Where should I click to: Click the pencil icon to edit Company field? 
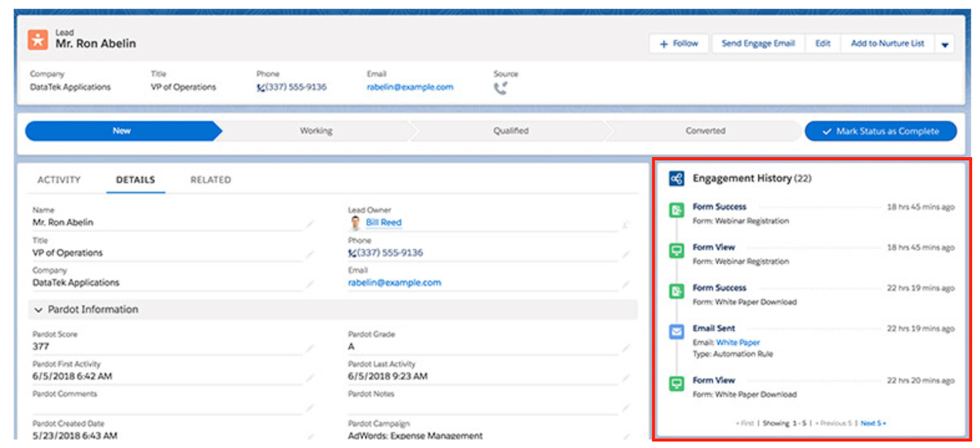click(310, 284)
